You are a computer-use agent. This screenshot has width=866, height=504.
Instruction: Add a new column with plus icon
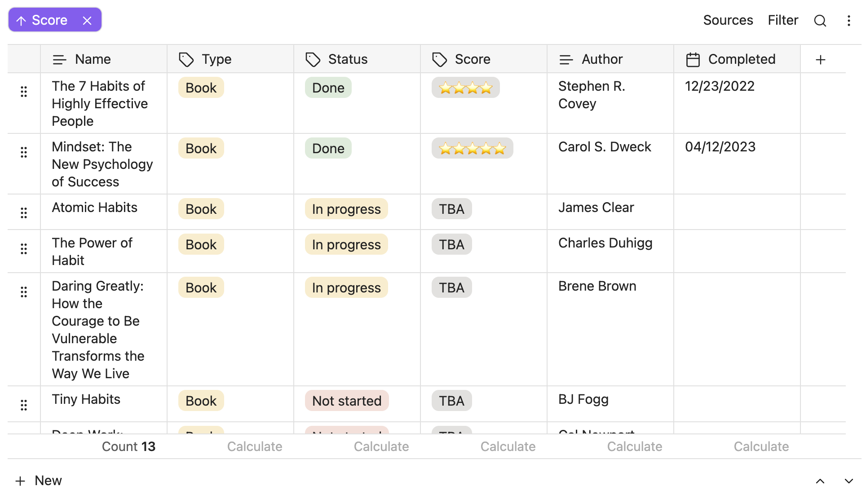click(820, 60)
